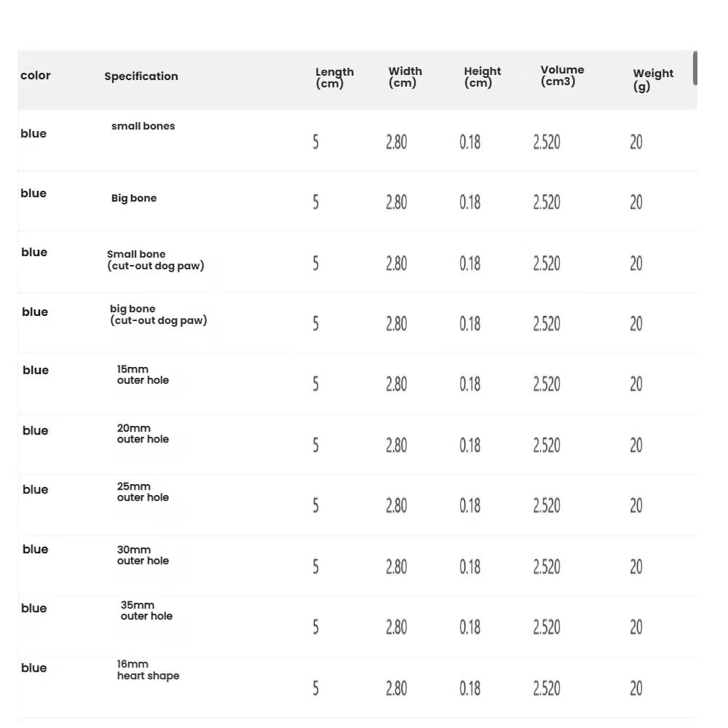728x728 pixels.
Task: Click "blue" in the small bones row
Action: click(x=33, y=134)
